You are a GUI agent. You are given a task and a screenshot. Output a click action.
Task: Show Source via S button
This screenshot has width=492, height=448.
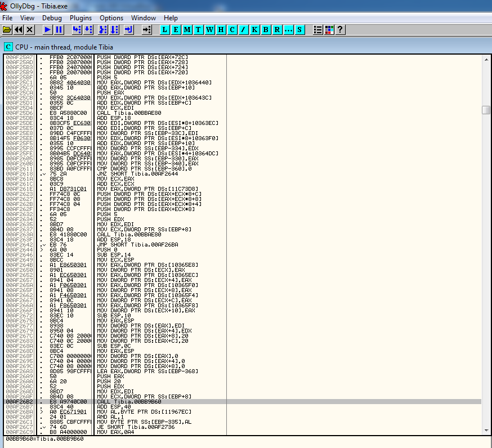point(299,30)
